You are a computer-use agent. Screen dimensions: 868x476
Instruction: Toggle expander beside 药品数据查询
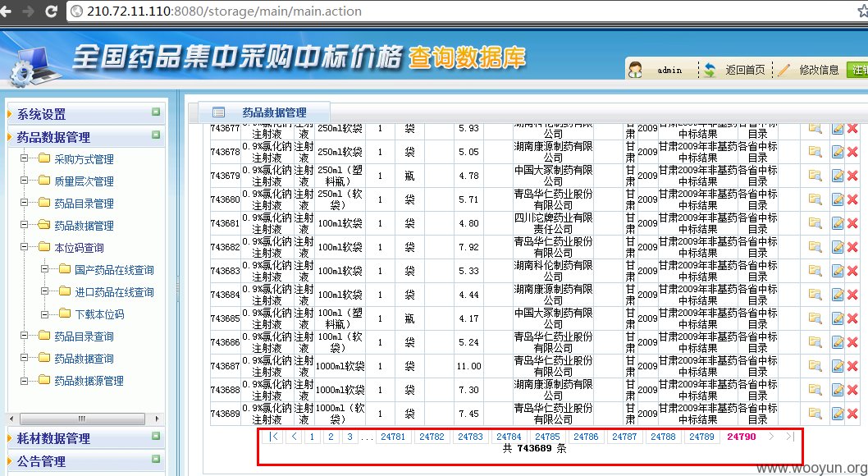(25, 358)
